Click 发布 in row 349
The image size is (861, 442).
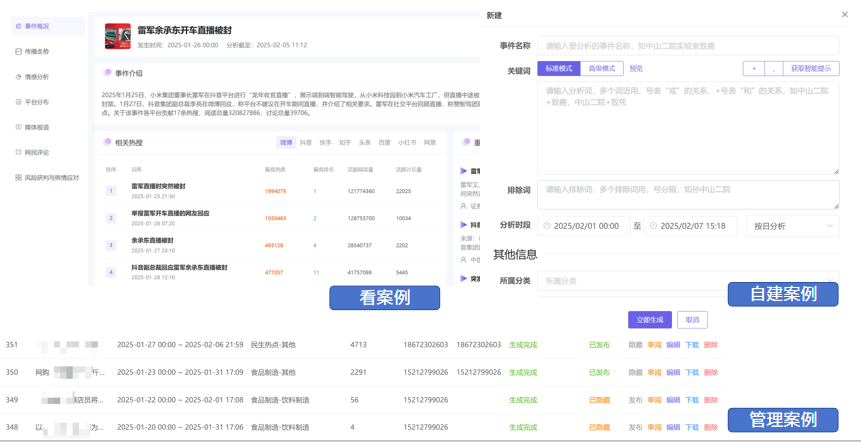pos(635,400)
